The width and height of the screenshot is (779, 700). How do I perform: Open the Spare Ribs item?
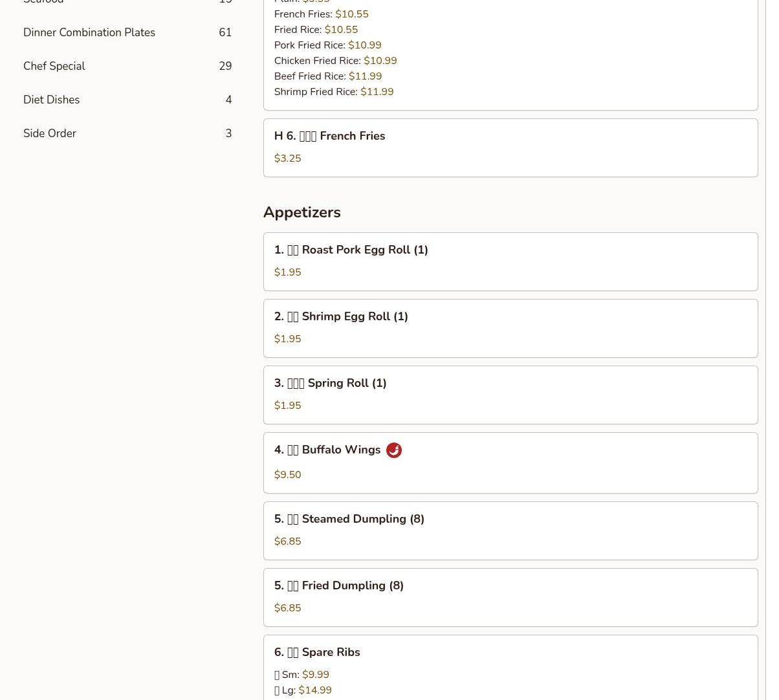tap(317, 652)
